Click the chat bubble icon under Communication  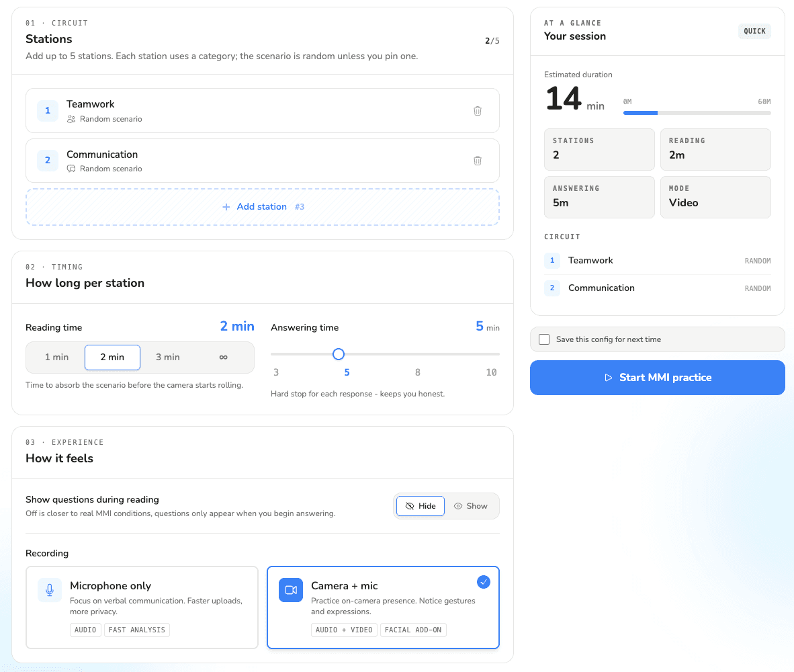point(71,169)
